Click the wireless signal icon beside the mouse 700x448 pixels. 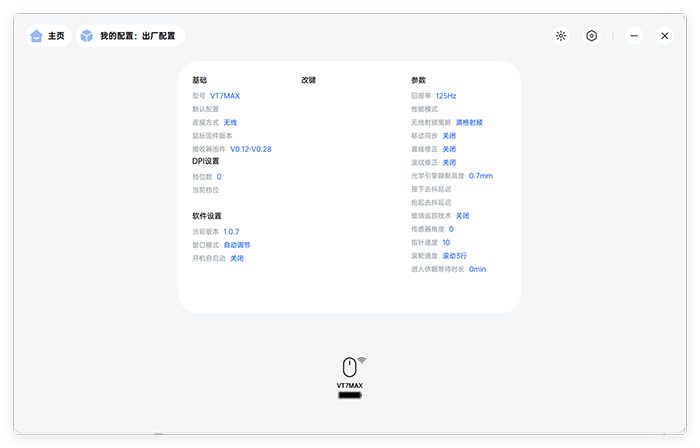point(362,359)
